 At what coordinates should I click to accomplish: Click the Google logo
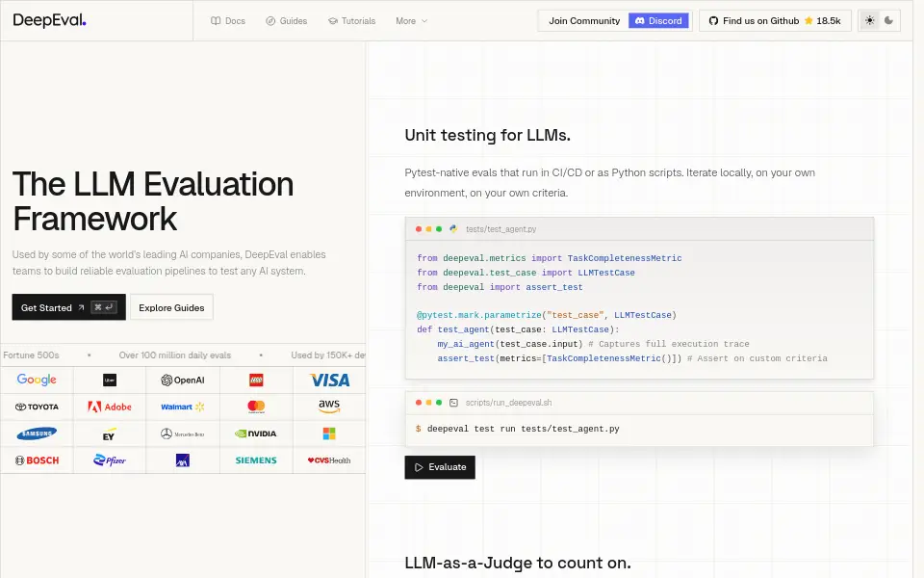[37, 380]
